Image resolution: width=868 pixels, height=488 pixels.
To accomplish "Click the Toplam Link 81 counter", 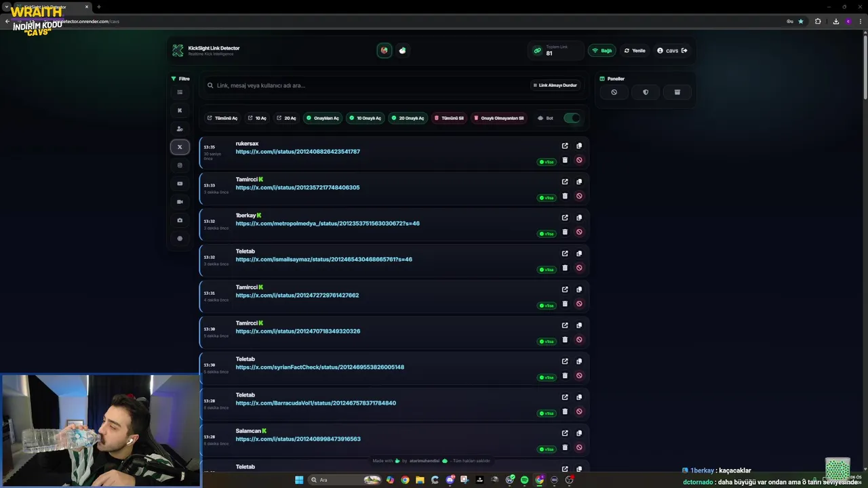I will (x=556, y=50).
